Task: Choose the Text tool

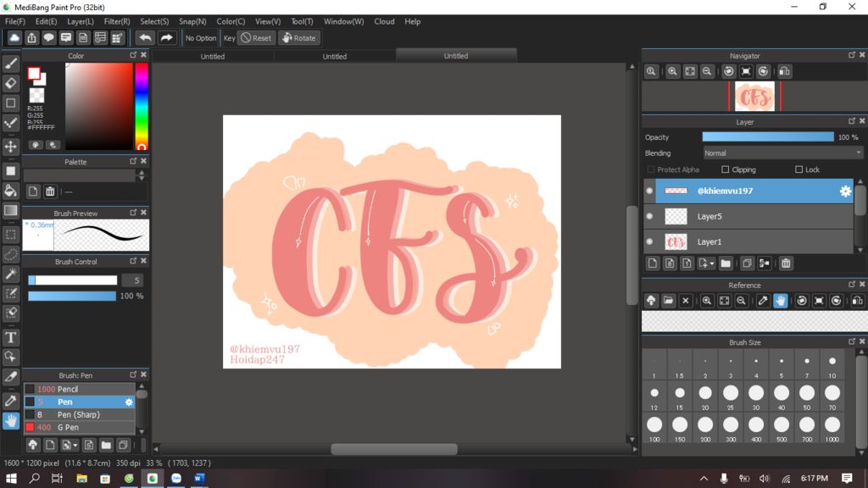Action: tap(11, 337)
